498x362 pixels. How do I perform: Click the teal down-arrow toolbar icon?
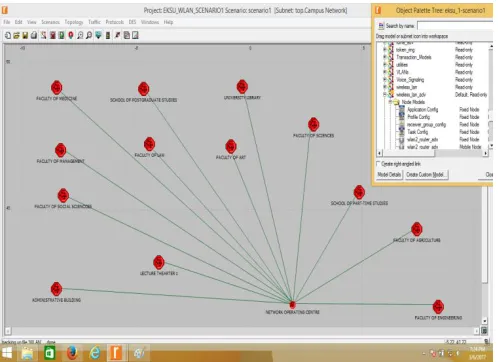98,35
